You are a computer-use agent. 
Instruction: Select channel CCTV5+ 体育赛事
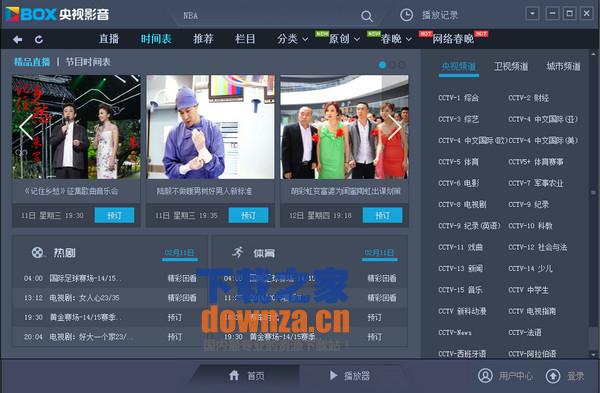coord(536,162)
